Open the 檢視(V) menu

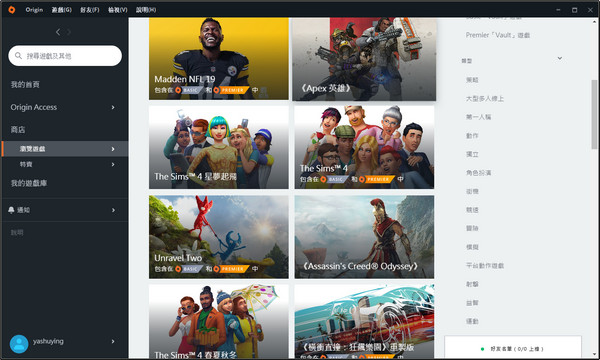pos(117,10)
